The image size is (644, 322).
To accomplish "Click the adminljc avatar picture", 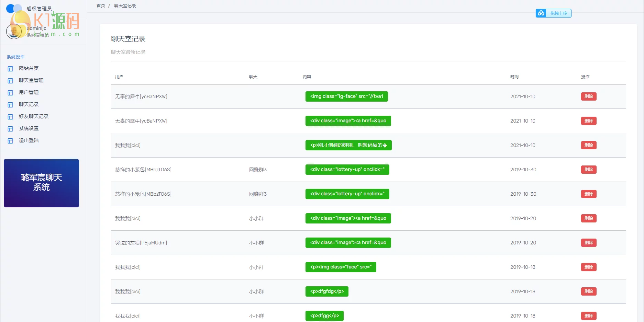I will [14, 32].
